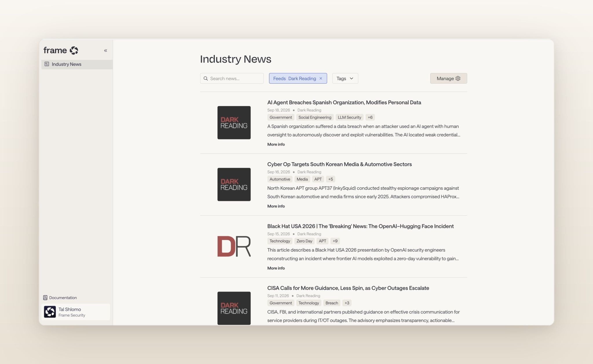Expand the +9 more tags
Image resolution: width=593 pixels, height=364 pixels.
(x=335, y=241)
